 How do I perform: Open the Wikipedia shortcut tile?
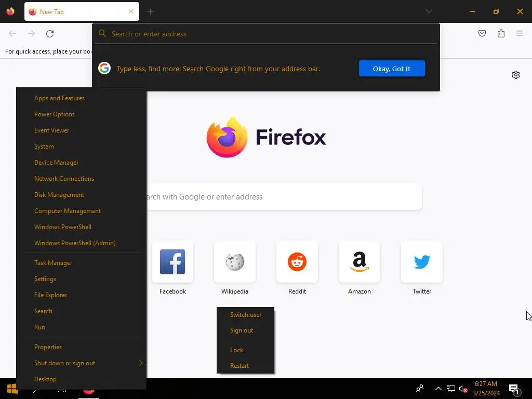pos(235,262)
